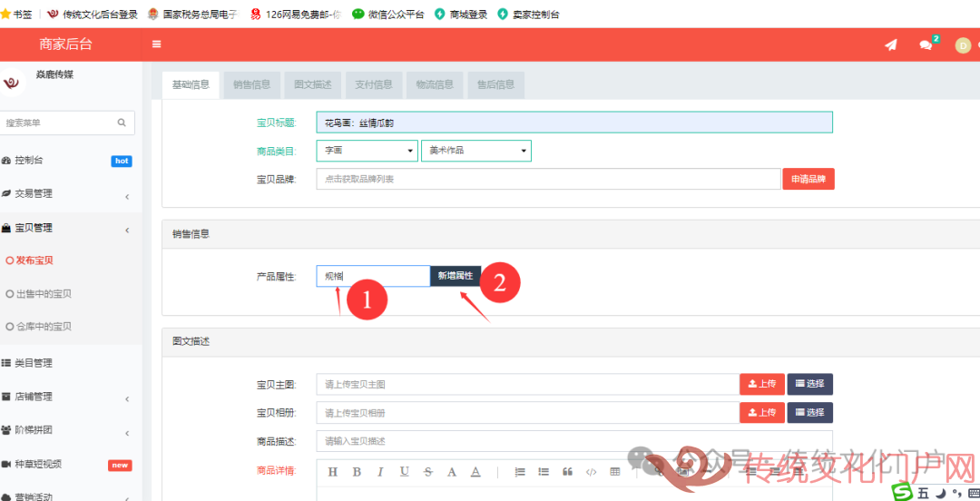
Task: Click 选择 button for 宝贝主图
Action: (810, 384)
